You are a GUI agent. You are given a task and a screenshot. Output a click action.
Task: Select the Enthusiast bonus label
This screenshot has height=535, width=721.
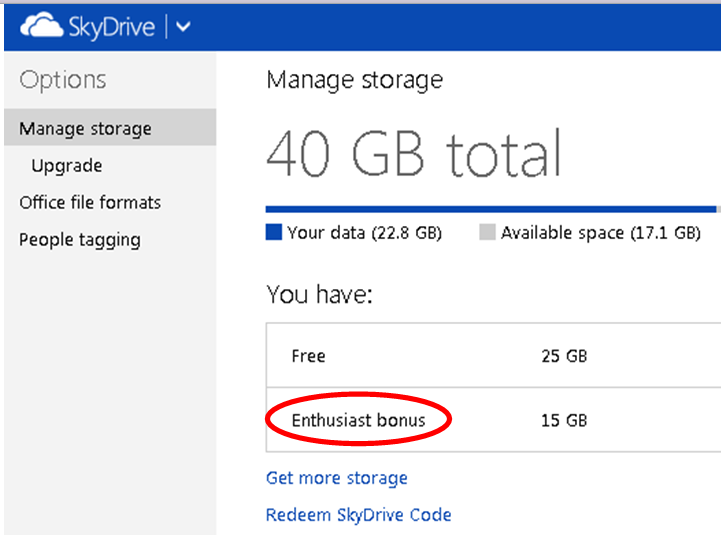click(x=358, y=420)
